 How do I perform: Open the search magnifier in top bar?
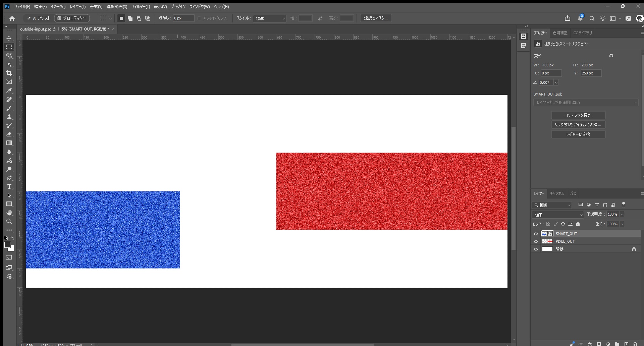click(592, 18)
